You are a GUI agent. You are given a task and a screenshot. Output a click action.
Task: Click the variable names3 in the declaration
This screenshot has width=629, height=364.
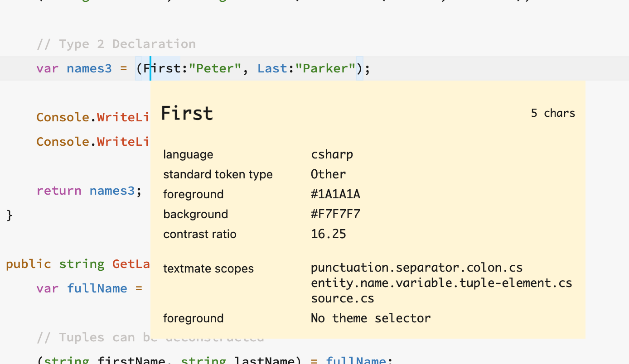pyautogui.click(x=89, y=68)
